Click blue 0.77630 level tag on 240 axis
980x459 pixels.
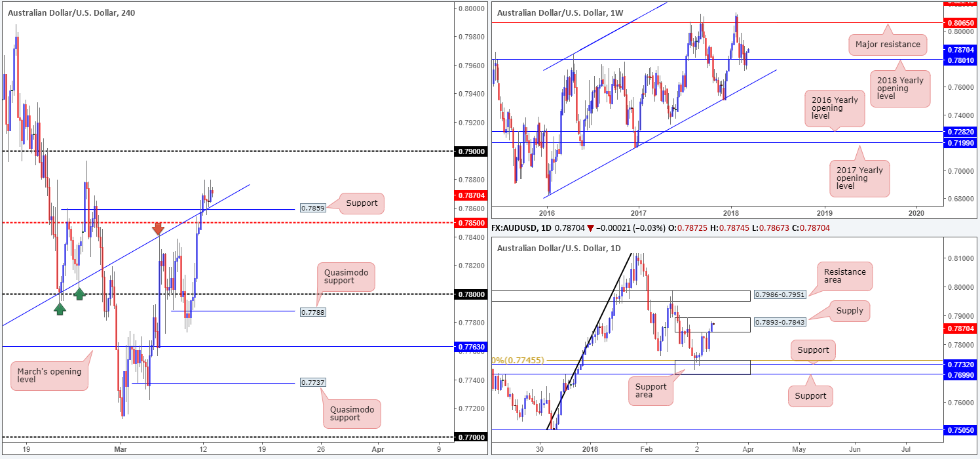pos(471,346)
